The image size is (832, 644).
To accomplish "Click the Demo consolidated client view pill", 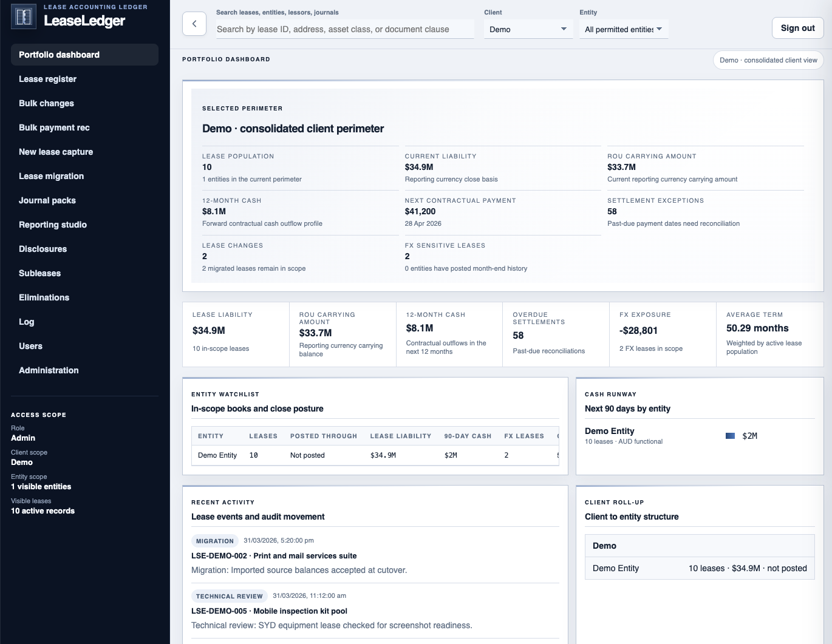I will [x=768, y=60].
